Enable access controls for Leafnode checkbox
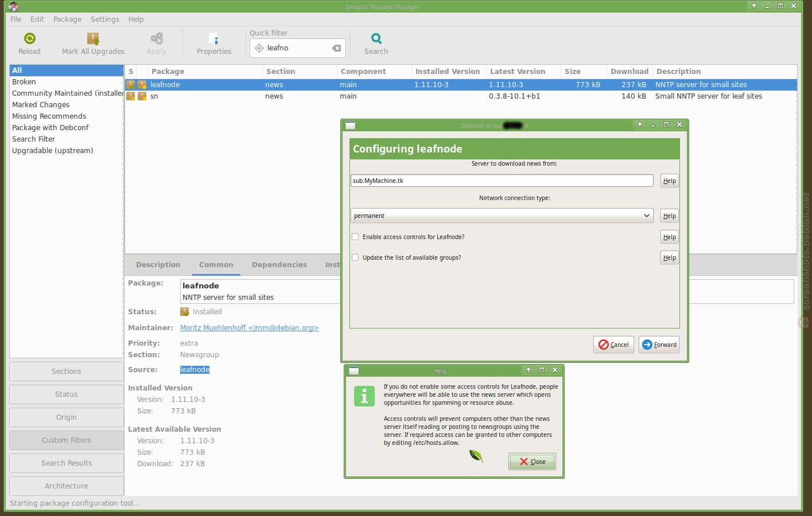Screen dimensions: 812x516 [355, 237]
